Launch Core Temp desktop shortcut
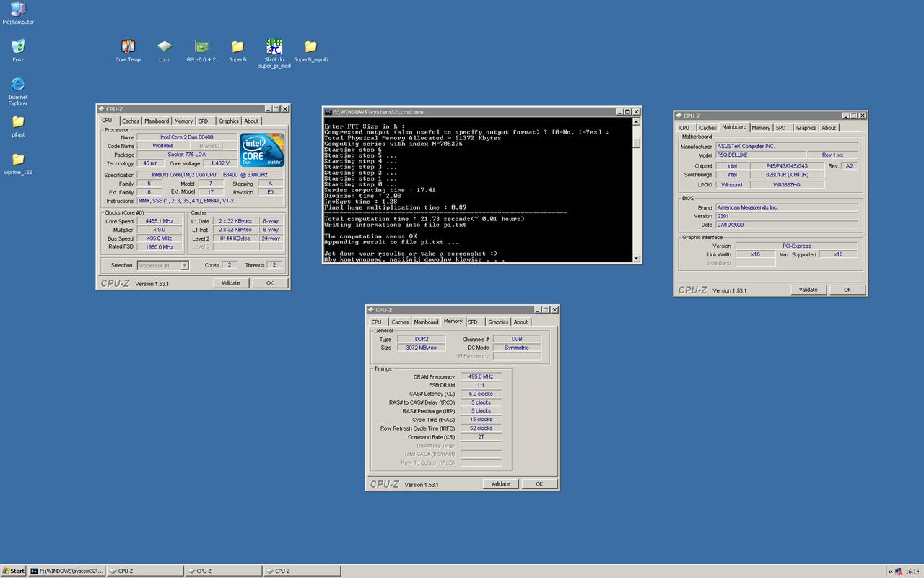The height and width of the screenshot is (578, 924). point(128,51)
